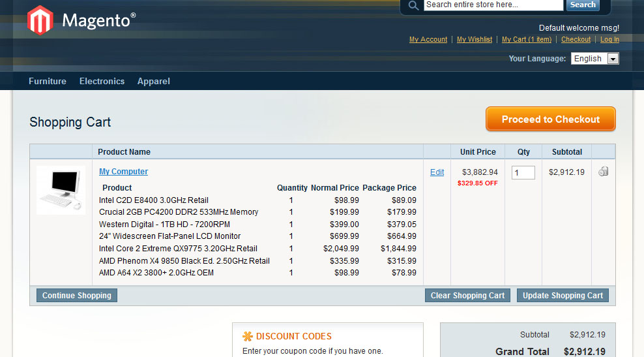Select Intel C2D E8400 3.0GHz Retail row

click(257, 200)
